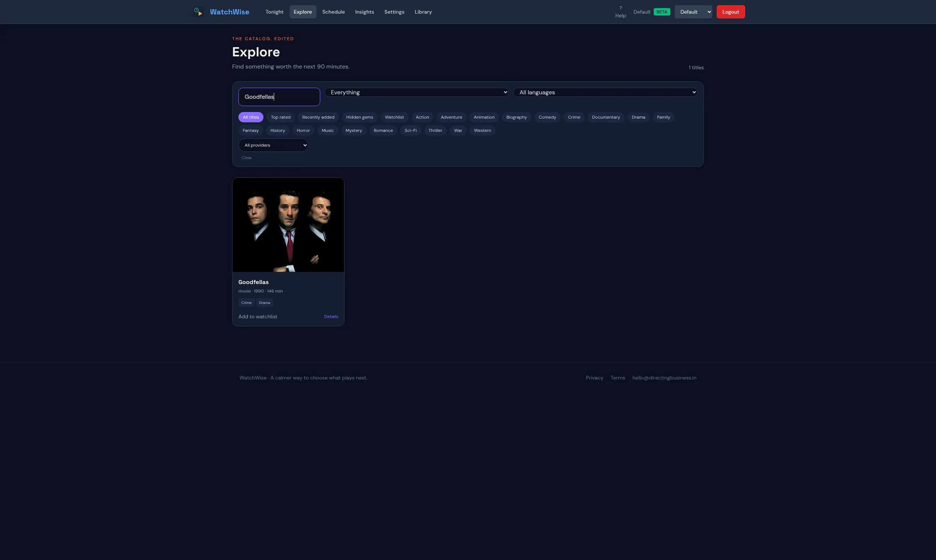The image size is (936, 560).
Task: Select the Sci-Fi genre chip
Action: 410,130
